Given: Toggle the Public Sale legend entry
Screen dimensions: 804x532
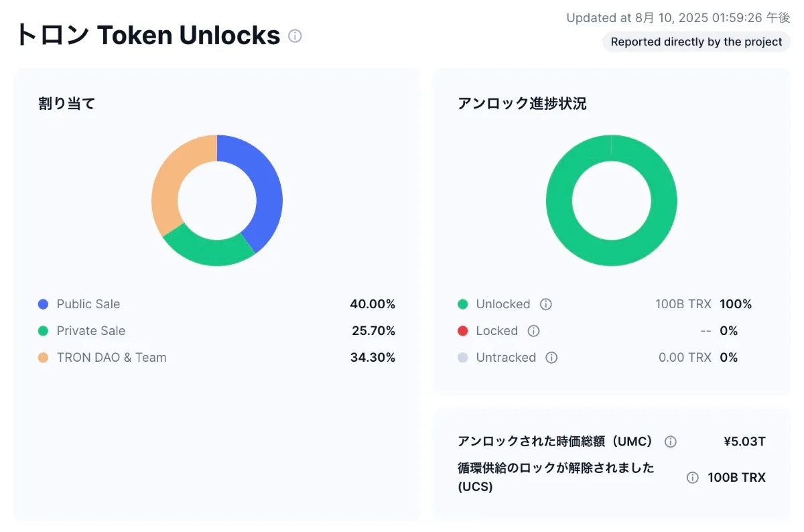Looking at the screenshot, I should [88, 304].
